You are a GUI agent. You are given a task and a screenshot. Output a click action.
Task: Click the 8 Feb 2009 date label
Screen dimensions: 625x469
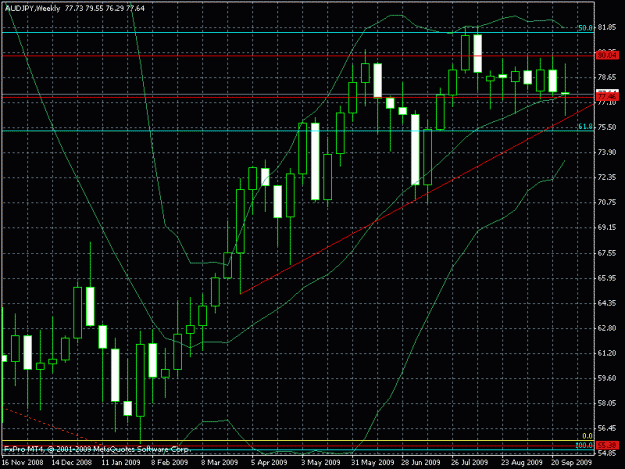(x=169, y=462)
